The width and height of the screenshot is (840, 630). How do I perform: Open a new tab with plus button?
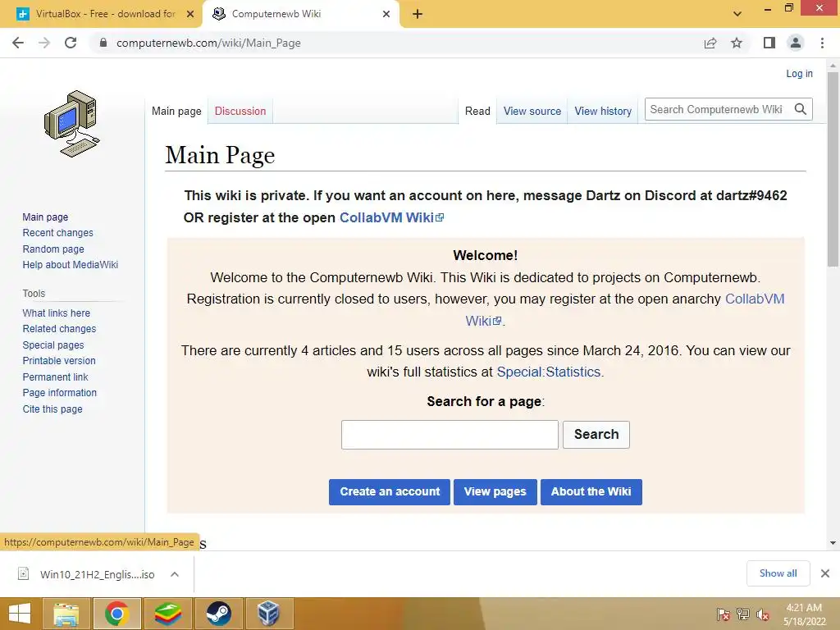[418, 14]
